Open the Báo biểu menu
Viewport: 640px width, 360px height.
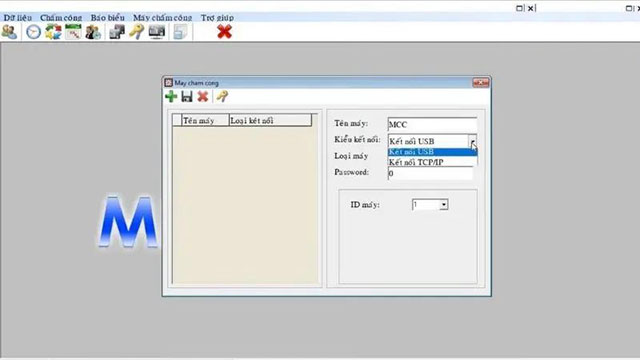click(x=107, y=18)
